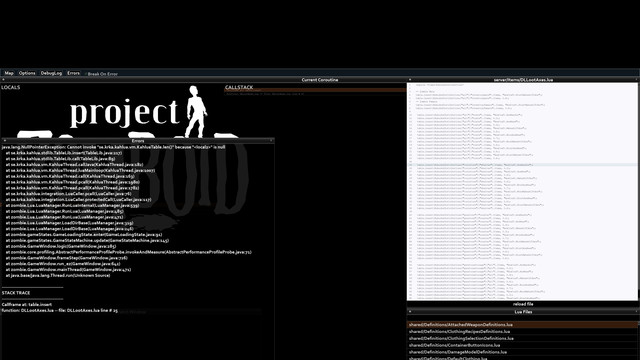Click the 'Callframe at: table.insert' line
This screenshot has height=360, width=640.
(27, 304)
